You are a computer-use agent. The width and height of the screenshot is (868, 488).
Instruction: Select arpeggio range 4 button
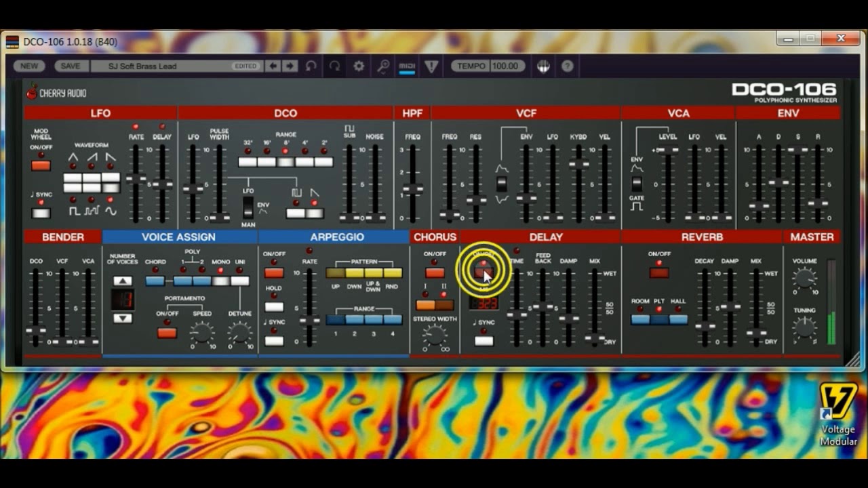click(393, 319)
